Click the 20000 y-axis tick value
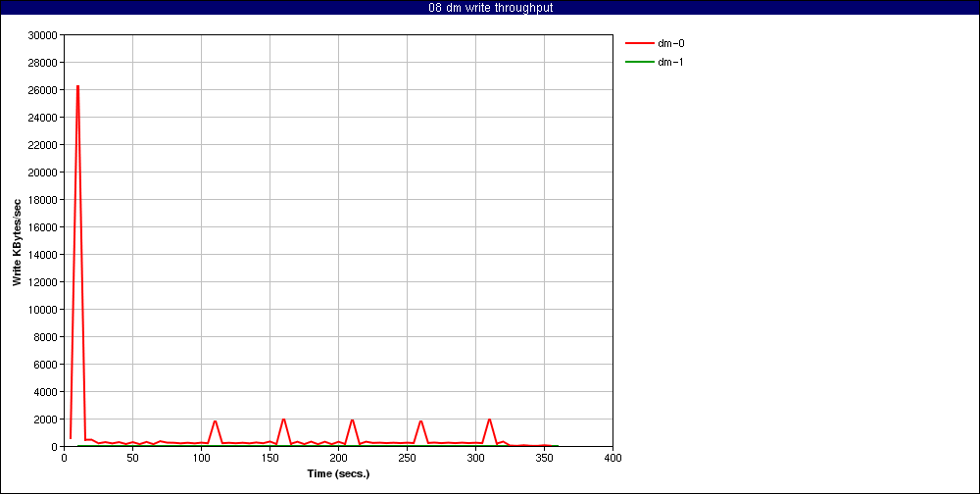980x494 pixels. (43, 173)
